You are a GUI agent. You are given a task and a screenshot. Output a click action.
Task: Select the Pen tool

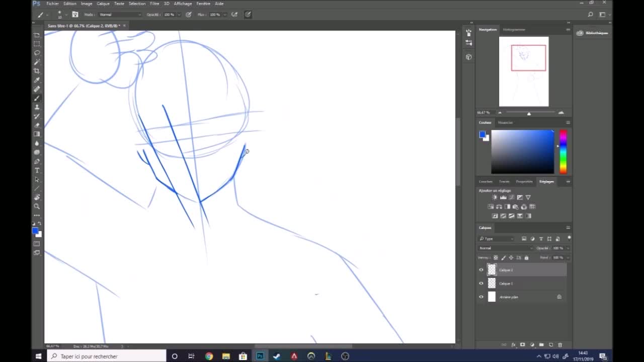pos(37,161)
